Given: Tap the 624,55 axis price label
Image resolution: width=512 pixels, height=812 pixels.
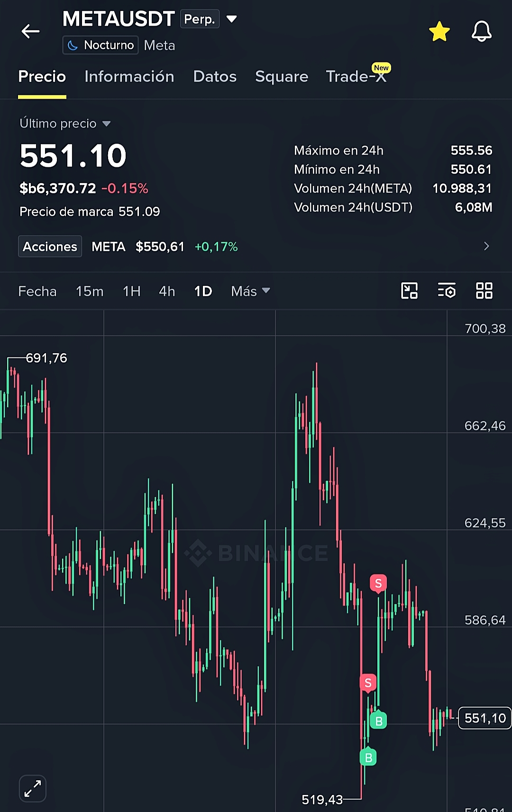Looking at the screenshot, I should coord(485,523).
